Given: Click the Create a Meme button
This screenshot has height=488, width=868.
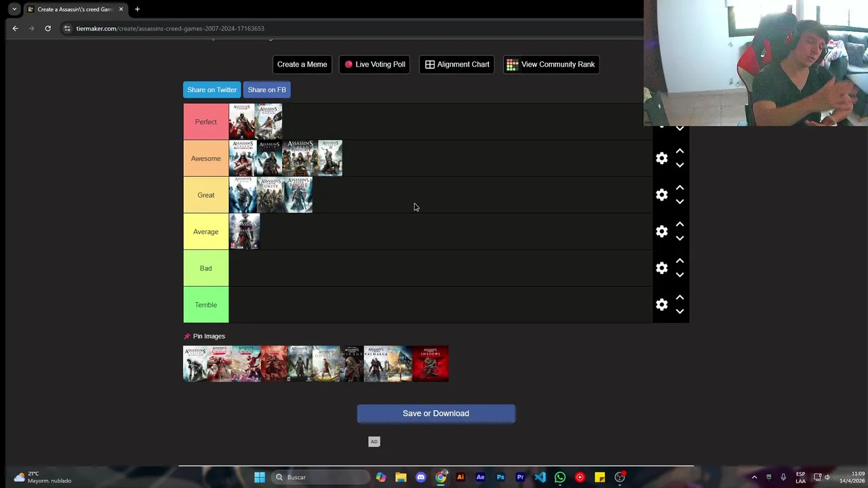Looking at the screenshot, I should [302, 64].
